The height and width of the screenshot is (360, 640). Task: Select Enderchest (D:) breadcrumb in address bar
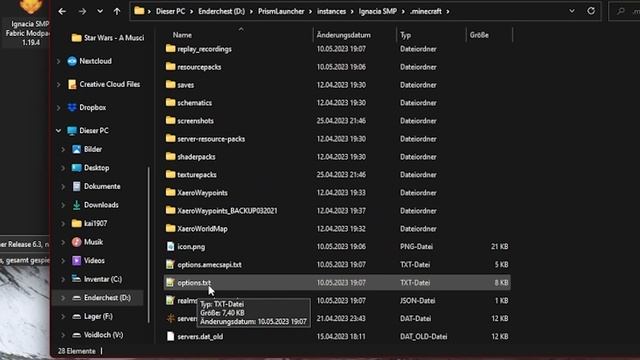(222, 11)
